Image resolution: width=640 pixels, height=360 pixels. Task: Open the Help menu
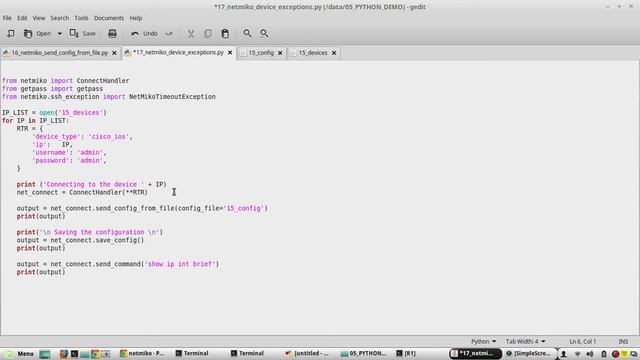pos(136,18)
